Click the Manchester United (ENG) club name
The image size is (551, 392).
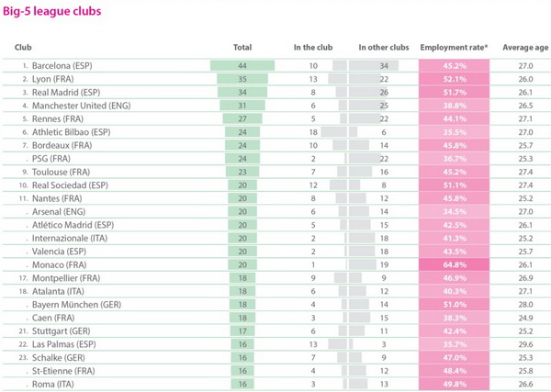[81, 106]
